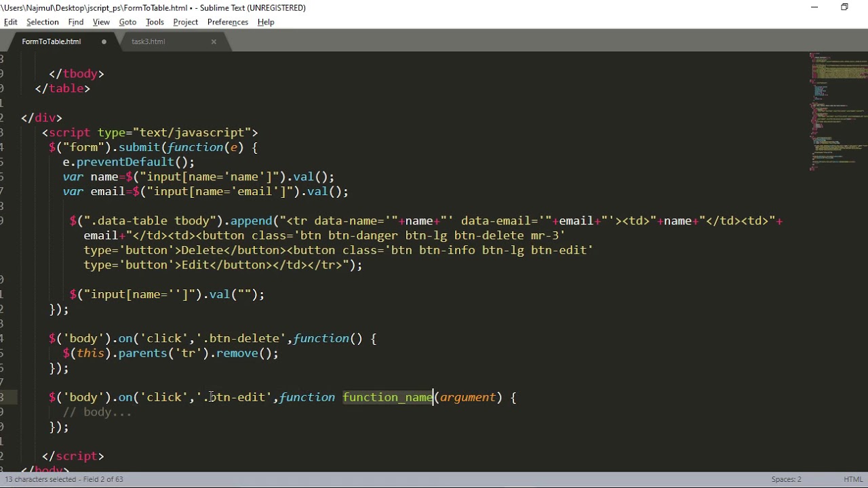Viewport: 868px width, 488px height.
Task: Open the Selection menu
Action: click(43, 22)
